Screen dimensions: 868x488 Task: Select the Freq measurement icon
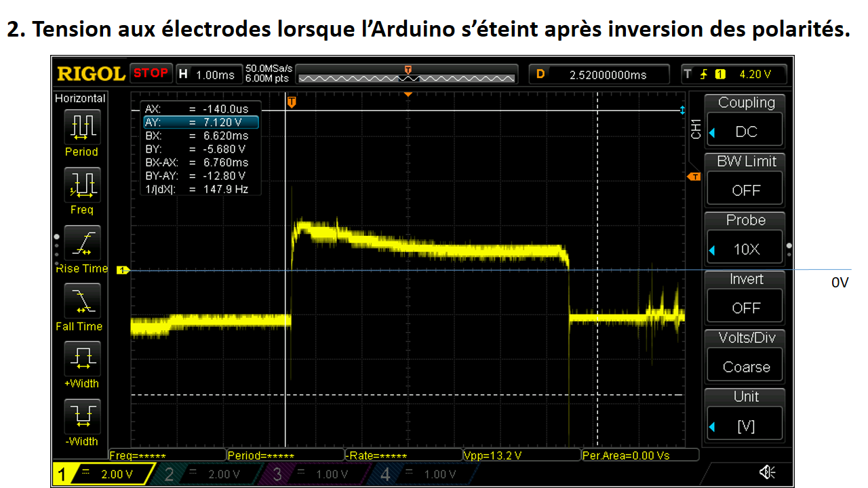[x=81, y=185]
